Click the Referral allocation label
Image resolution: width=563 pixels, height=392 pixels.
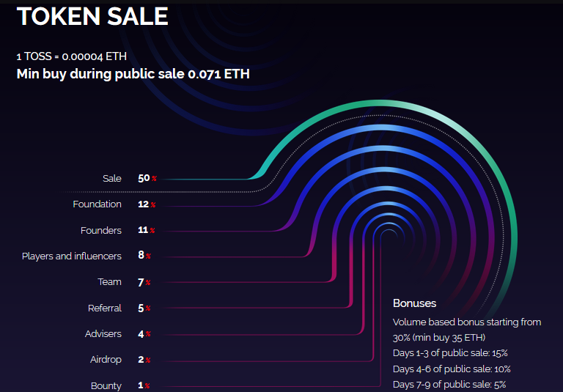click(105, 308)
